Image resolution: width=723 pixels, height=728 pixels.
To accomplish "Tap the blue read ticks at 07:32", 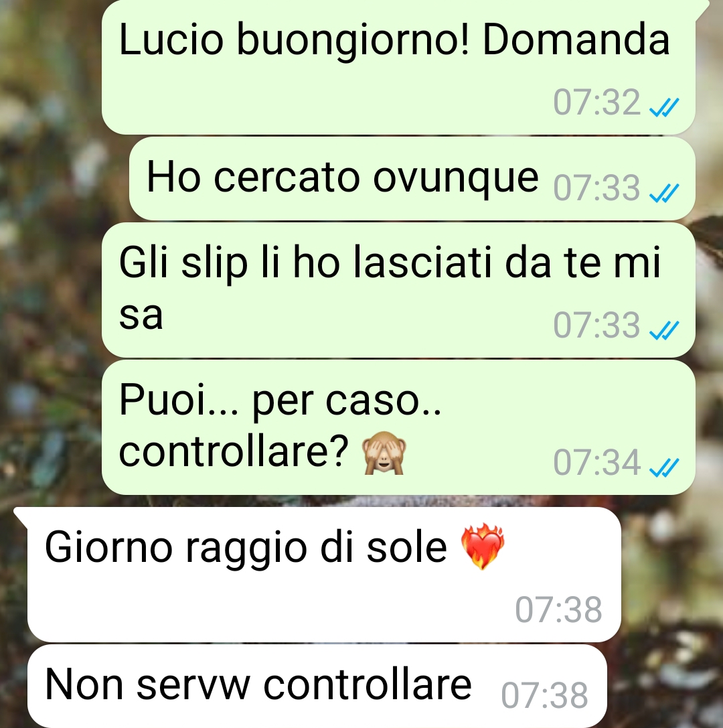I will pyautogui.click(x=664, y=107).
